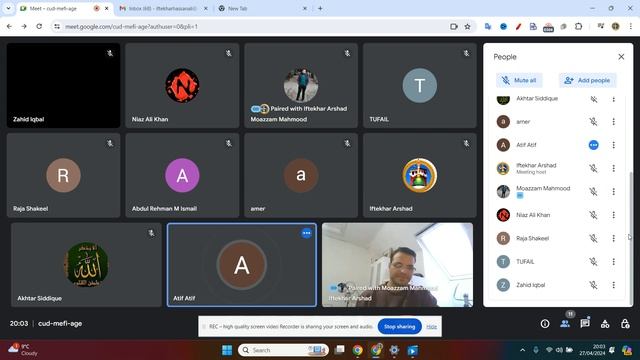Click Mute all button

click(519, 80)
